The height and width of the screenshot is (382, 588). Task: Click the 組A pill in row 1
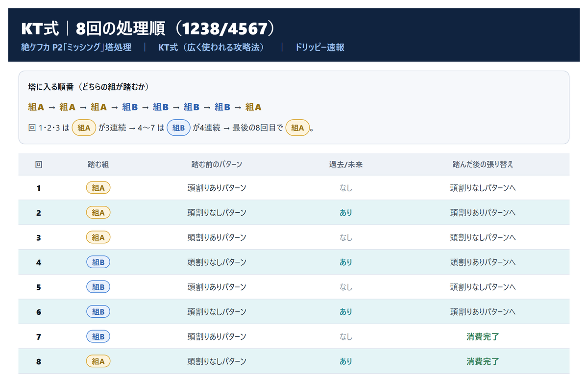(x=98, y=188)
